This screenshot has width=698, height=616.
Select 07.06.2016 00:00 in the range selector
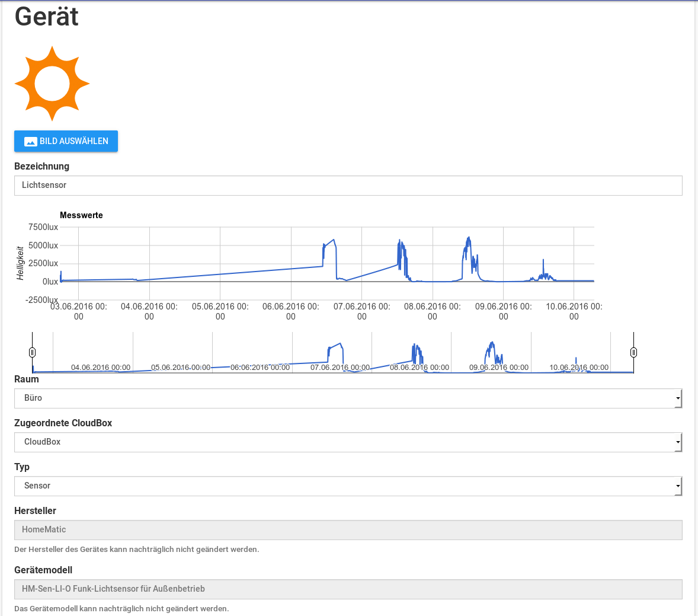coord(340,368)
